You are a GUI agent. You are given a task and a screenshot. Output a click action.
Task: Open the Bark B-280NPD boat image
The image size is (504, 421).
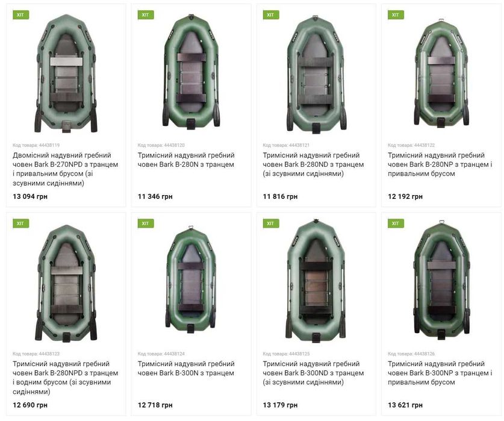pyautogui.click(x=66, y=283)
